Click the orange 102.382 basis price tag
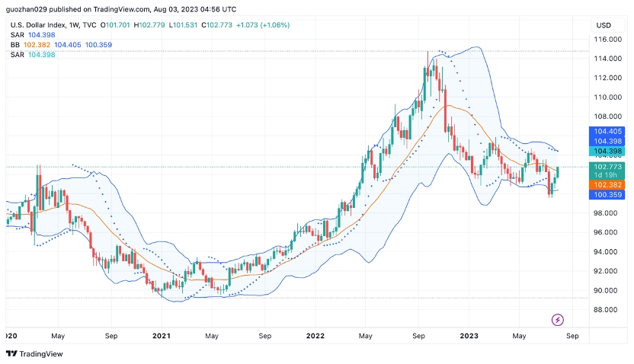The image size is (634, 364). pyautogui.click(x=607, y=185)
